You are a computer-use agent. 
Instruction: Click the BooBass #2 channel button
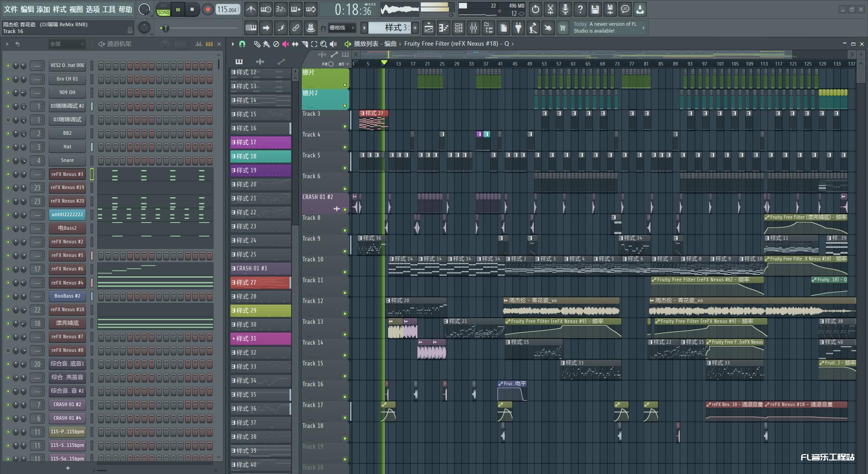point(67,296)
